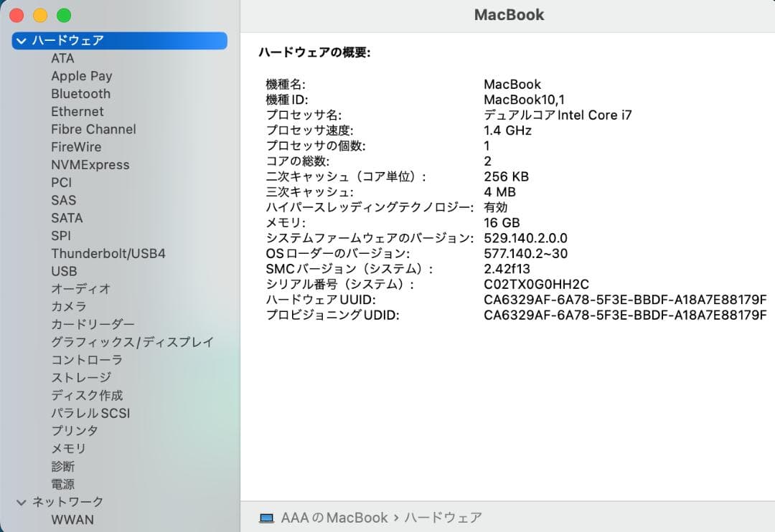This screenshot has width=775, height=532.
Task: Click AAA の MacBook in path bar
Action: tap(334, 518)
